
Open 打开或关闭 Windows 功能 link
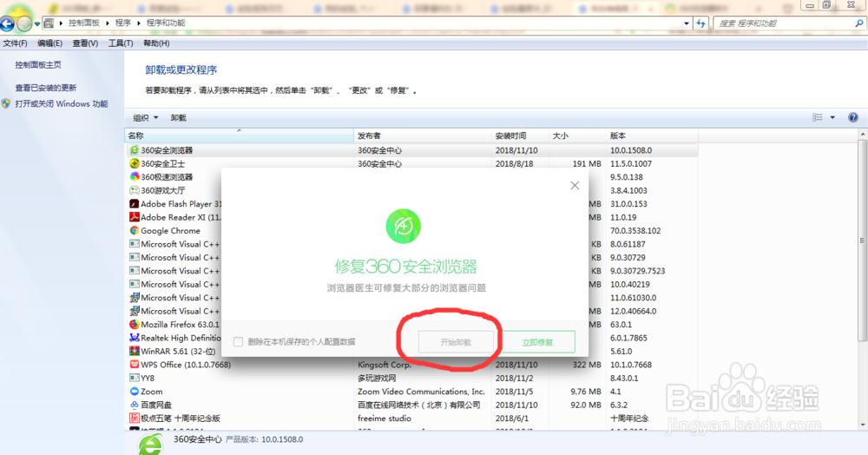pos(62,103)
